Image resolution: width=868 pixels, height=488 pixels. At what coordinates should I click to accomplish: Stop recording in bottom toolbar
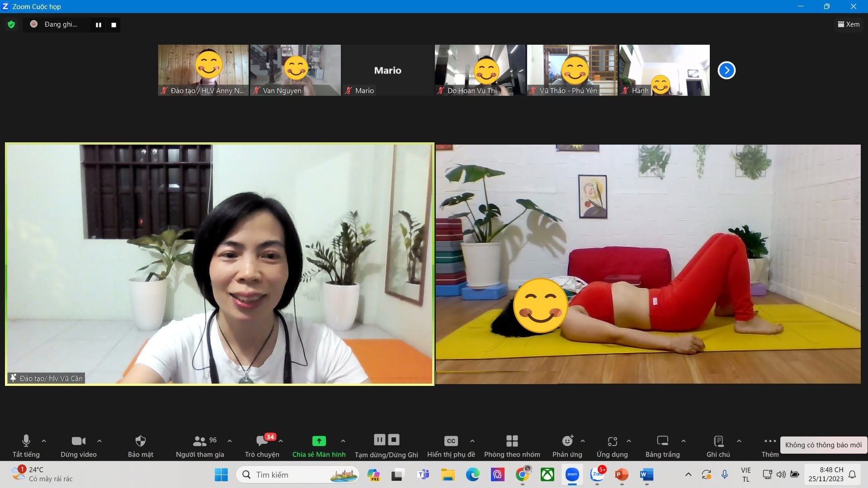394,439
